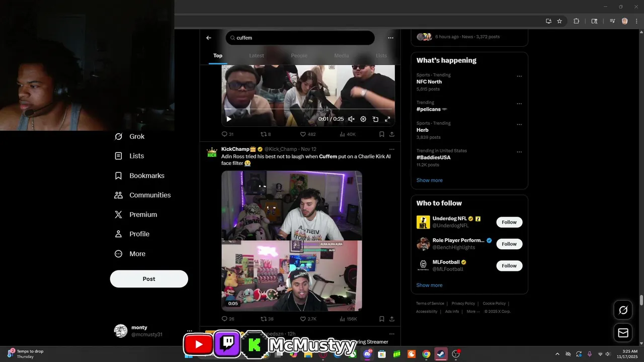View analytics of the 40K views post
Screen dimensions: 644x362
pos(348,134)
